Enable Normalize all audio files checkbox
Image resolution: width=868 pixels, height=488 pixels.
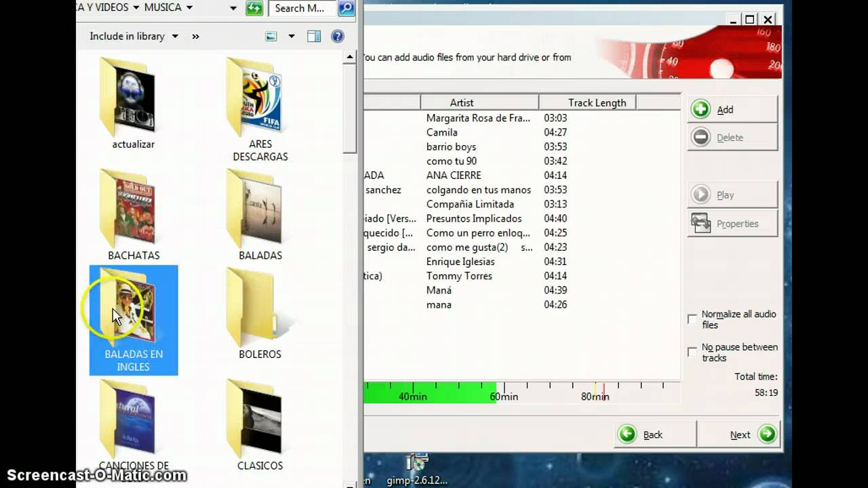click(692, 319)
